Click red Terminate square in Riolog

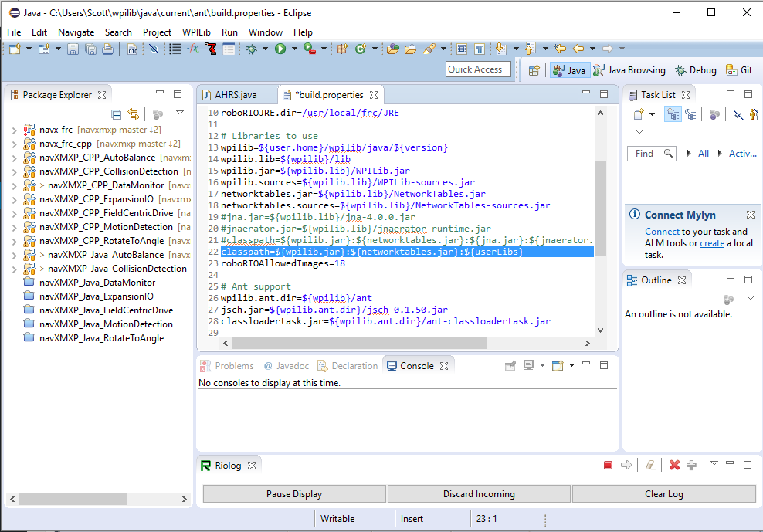[x=608, y=465]
